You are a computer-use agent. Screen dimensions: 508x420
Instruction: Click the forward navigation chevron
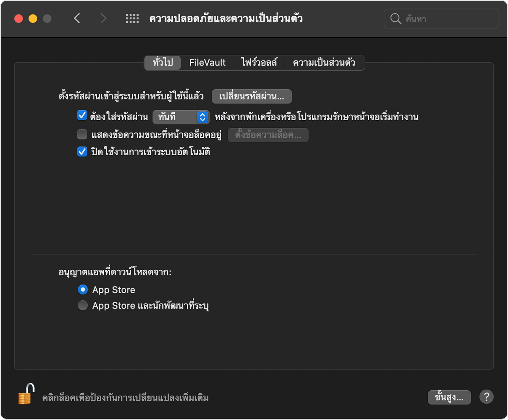[x=103, y=18]
